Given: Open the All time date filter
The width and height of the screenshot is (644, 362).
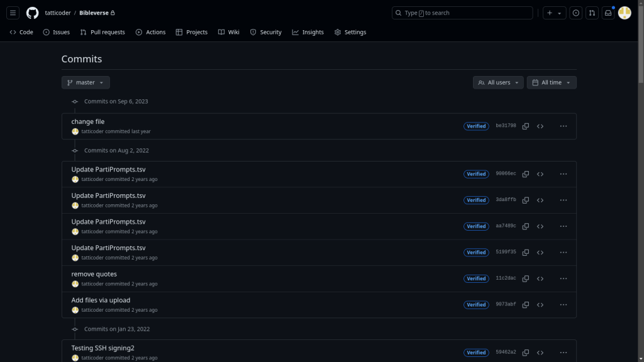Looking at the screenshot, I should pyautogui.click(x=552, y=82).
